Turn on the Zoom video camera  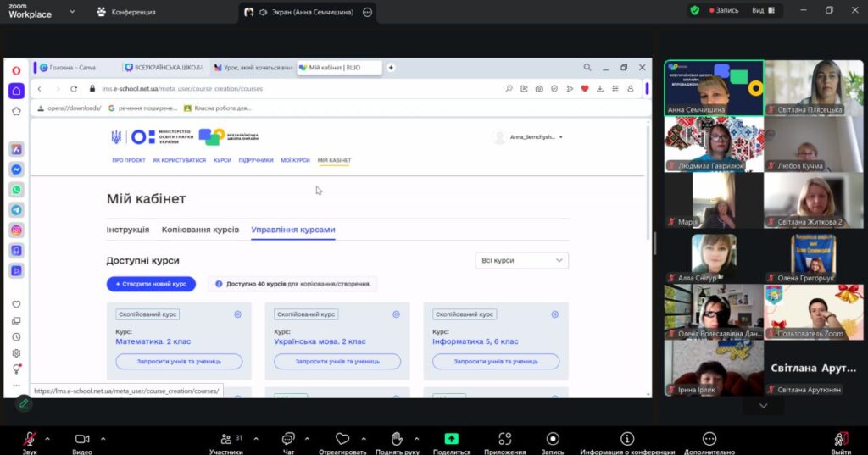82,439
